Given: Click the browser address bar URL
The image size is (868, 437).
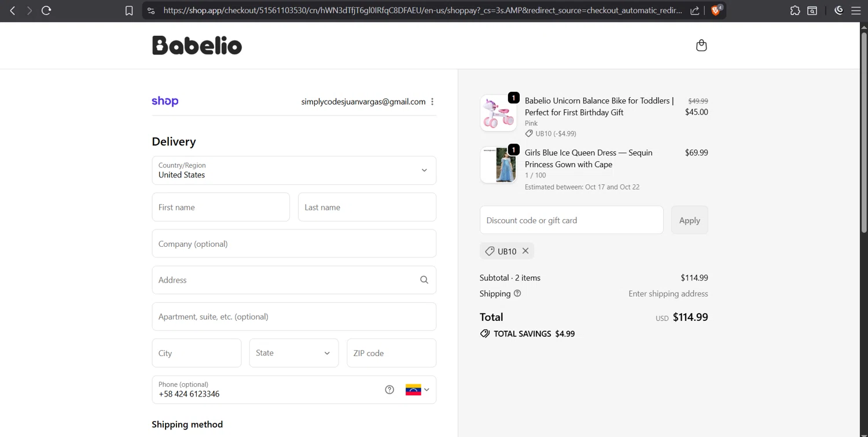Looking at the screenshot, I should click(422, 10).
